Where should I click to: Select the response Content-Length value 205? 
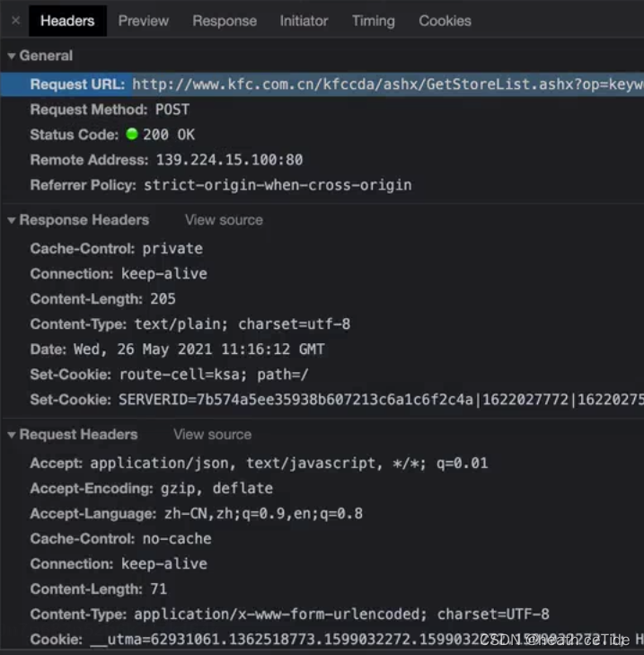pos(163,299)
